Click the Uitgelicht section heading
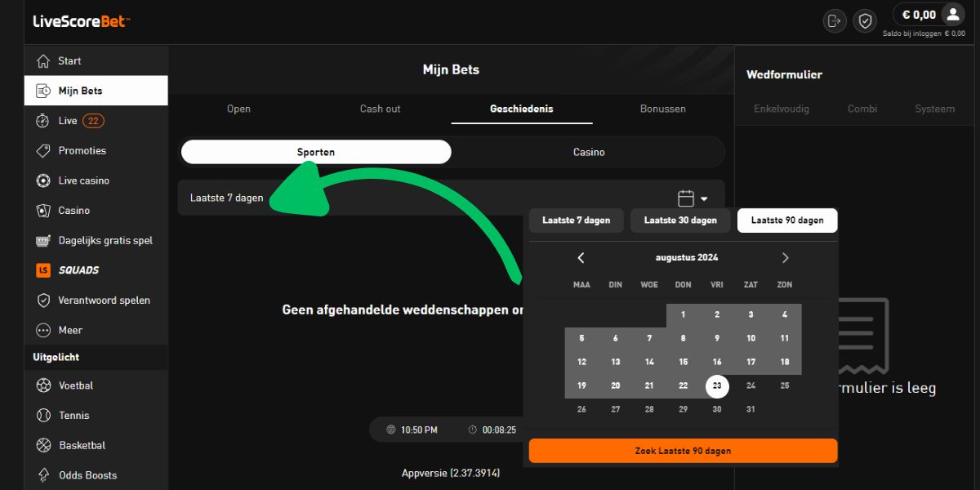The image size is (980, 490). click(56, 358)
